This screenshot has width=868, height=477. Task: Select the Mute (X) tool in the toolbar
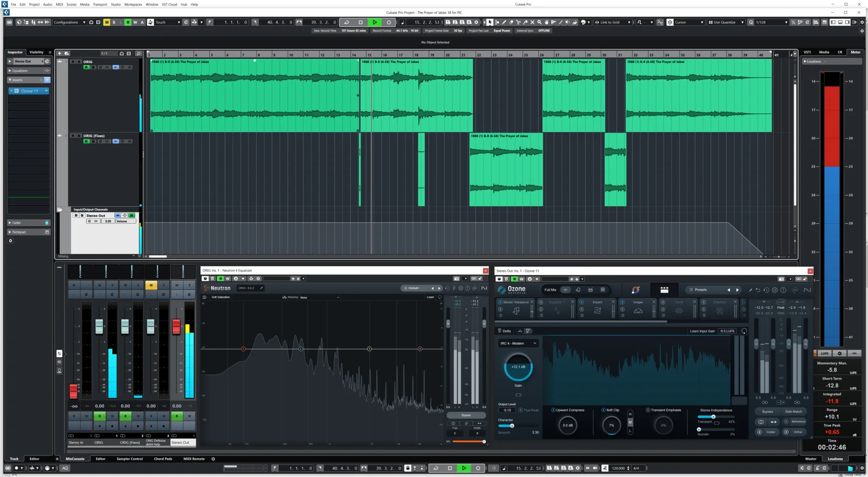pyautogui.click(x=532, y=22)
